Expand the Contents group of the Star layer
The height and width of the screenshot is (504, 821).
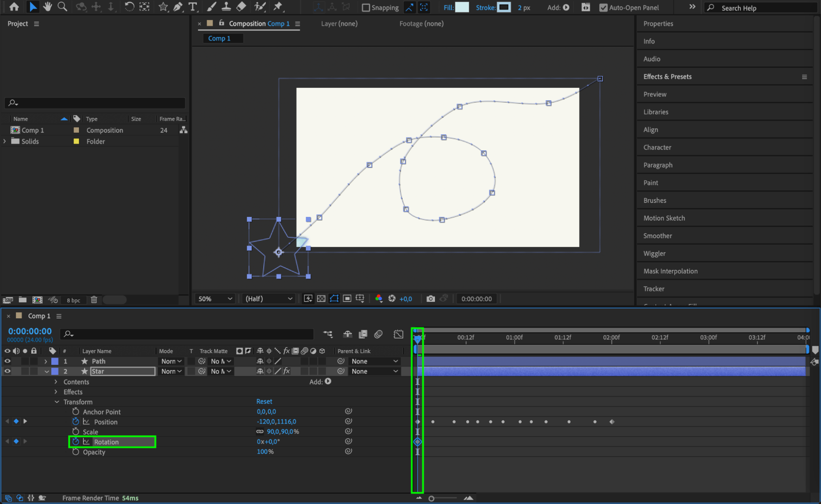[56, 382]
